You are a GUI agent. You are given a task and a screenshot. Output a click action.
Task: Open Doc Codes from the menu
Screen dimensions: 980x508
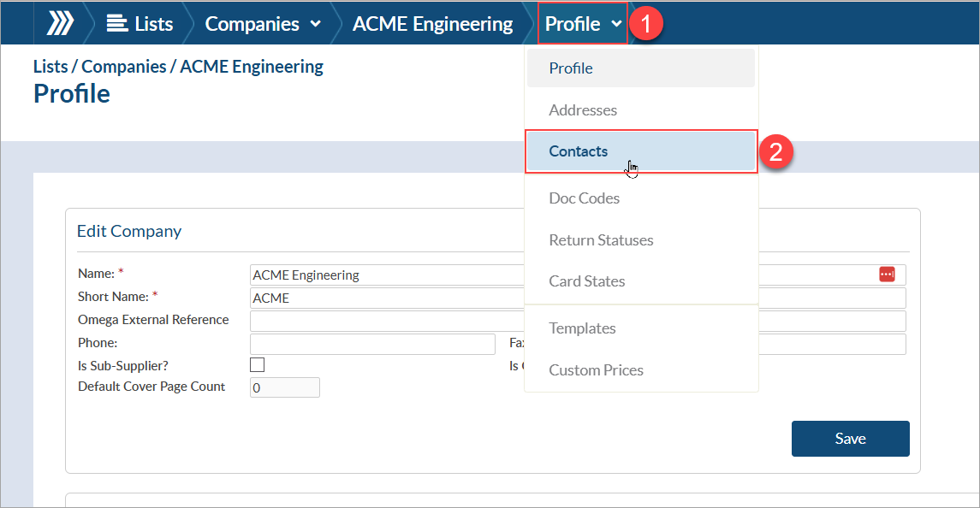[x=584, y=198]
